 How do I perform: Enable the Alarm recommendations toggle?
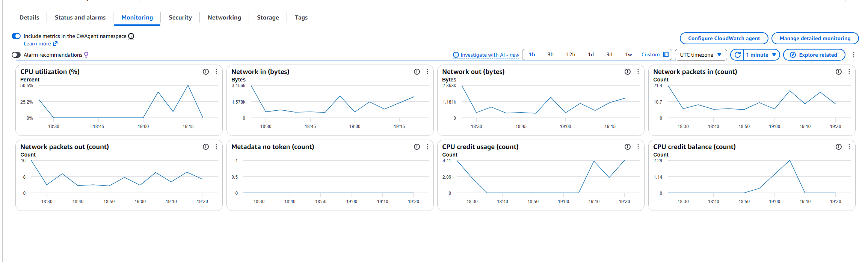pos(16,55)
